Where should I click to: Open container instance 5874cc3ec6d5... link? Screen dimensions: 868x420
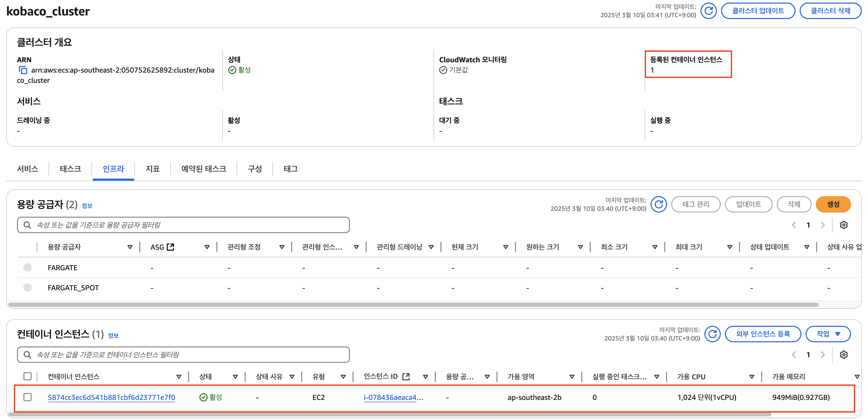(111, 397)
